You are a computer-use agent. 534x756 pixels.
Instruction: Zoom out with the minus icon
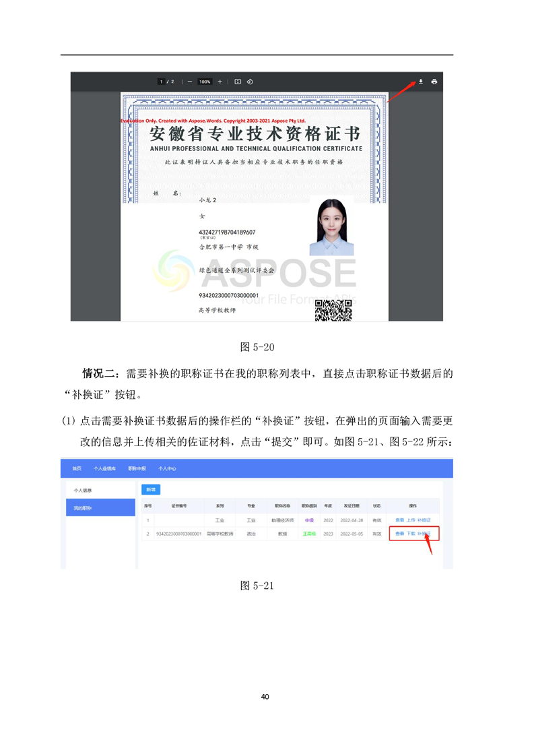(190, 82)
